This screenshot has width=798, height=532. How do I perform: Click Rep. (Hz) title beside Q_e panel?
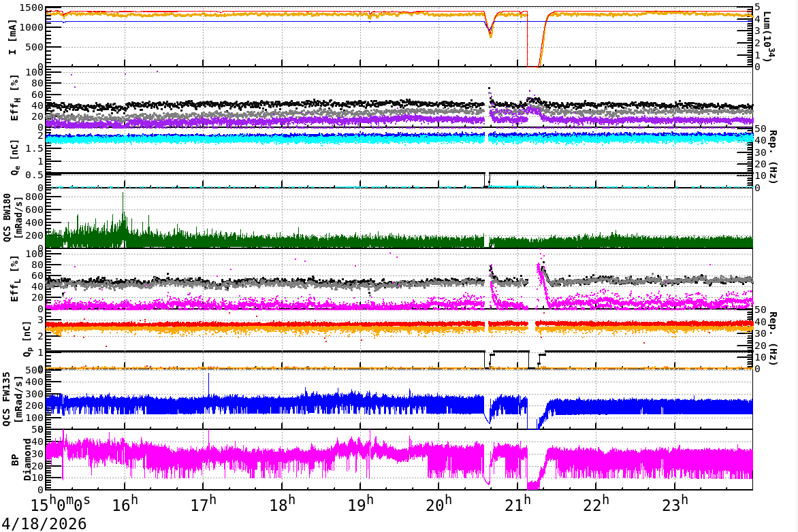773,156
